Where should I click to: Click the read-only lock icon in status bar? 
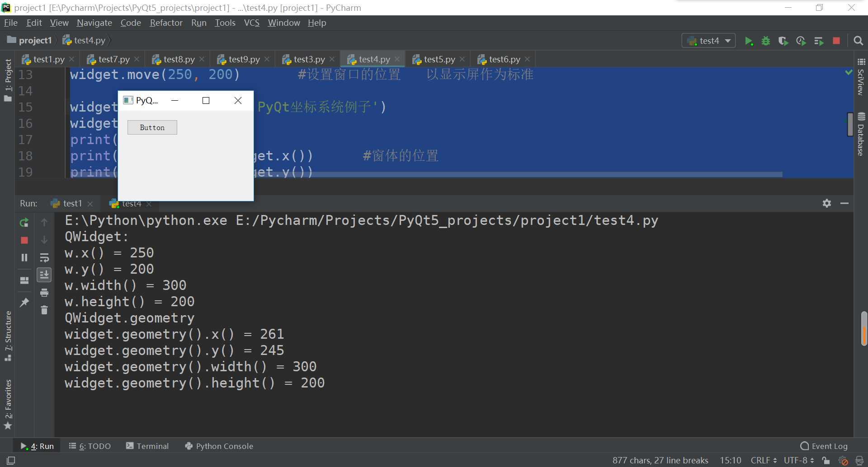(826, 461)
